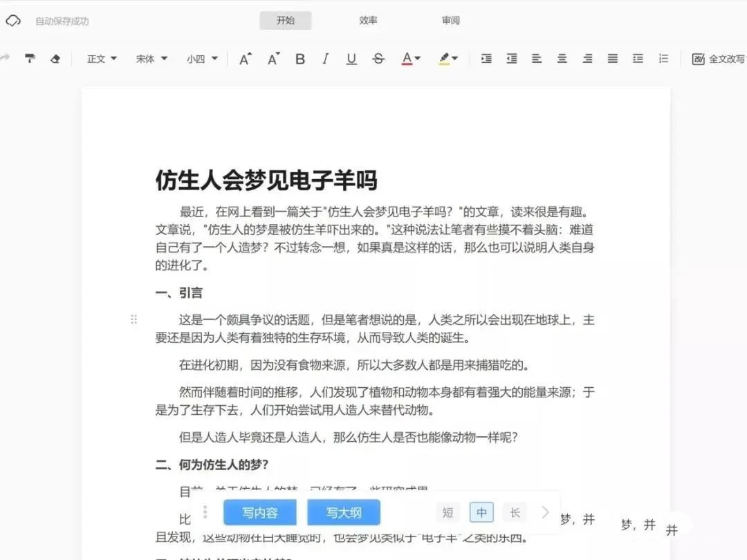The image size is (747, 560).
Task: Click the line starting 然而伴随着时间的推移
Action: click(387, 393)
